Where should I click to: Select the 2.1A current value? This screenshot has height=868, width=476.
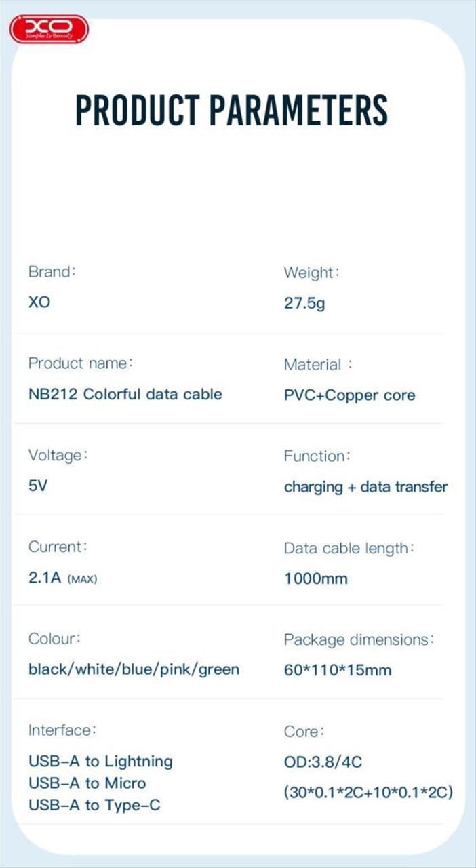pyautogui.click(x=45, y=578)
